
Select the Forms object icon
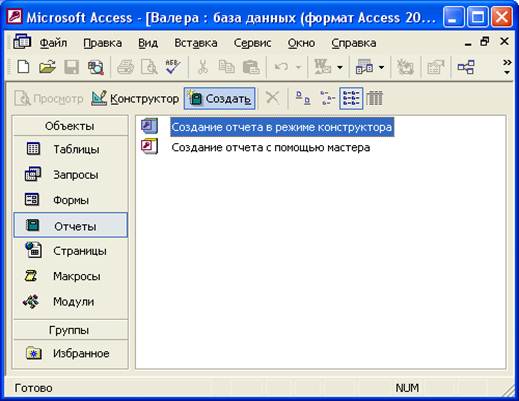(x=32, y=200)
